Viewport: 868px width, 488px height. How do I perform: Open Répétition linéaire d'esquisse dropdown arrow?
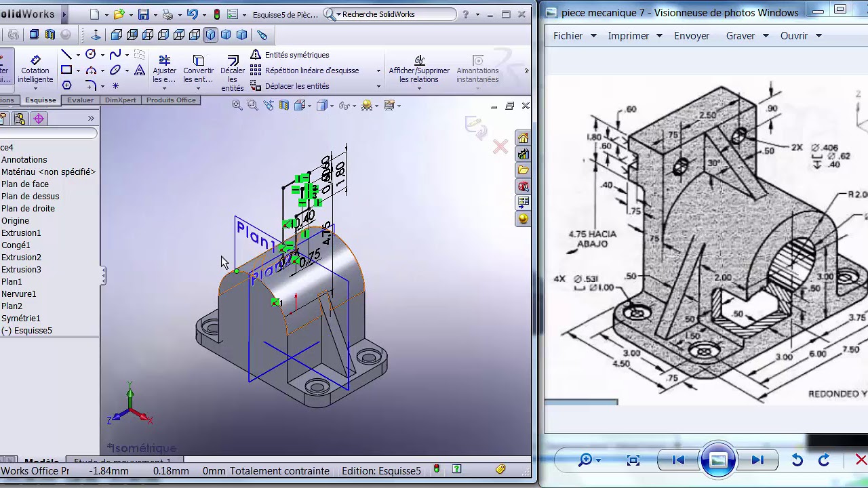[378, 70]
